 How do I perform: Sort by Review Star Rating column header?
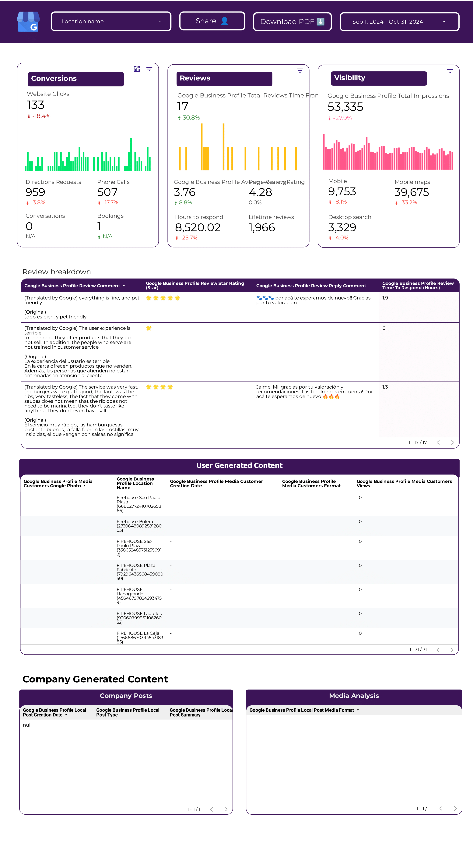[195, 285]
